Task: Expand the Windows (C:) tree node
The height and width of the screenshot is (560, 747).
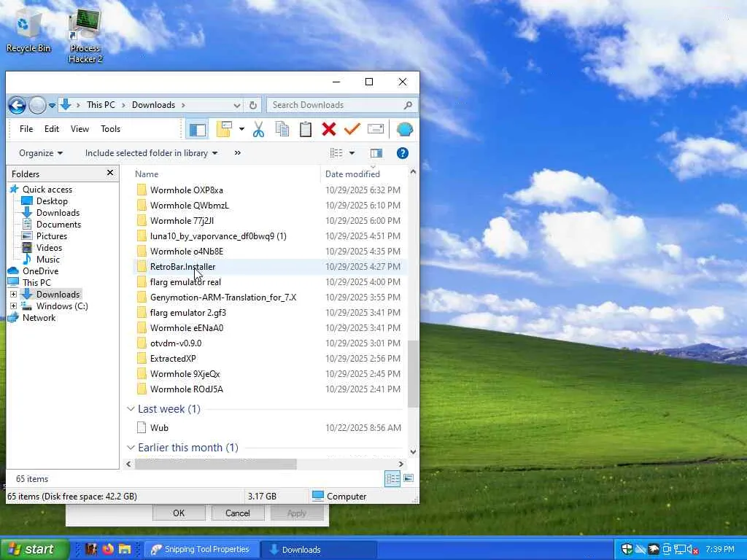Action: click(x=13, y=306)
